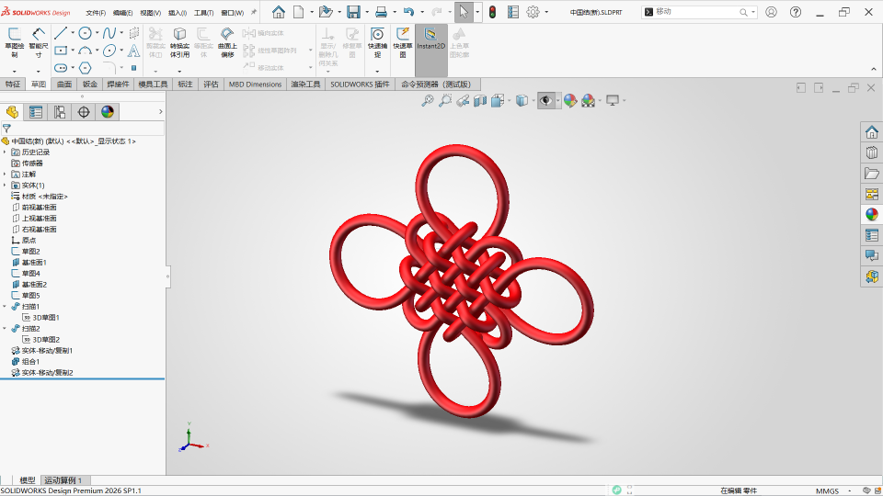The height and width of the screenshot is (496, 883).
Task: Open the View Settings monitor icon
Action: click(612, 101)
